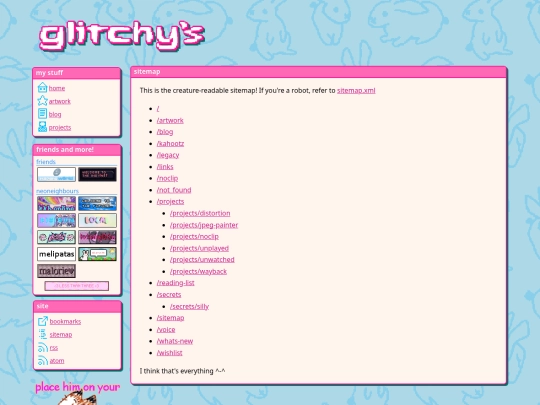Open /projects in the sitemap list
540x405 pixels.
(170, 201)
